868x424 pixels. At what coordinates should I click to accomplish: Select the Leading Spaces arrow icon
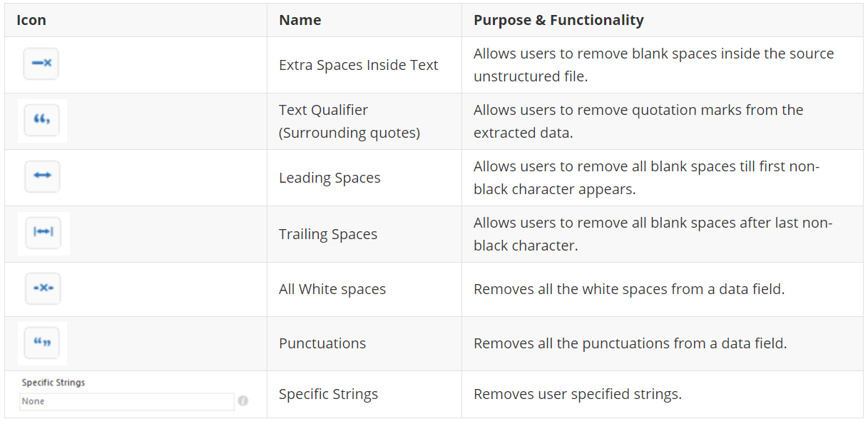click(x=42, y=176)
